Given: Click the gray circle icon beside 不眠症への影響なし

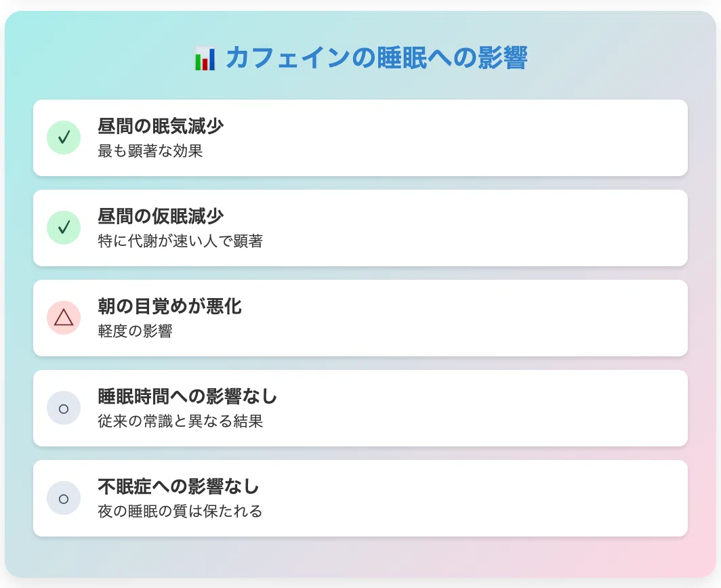Looking at the screenshot, I should click(64, 498).
